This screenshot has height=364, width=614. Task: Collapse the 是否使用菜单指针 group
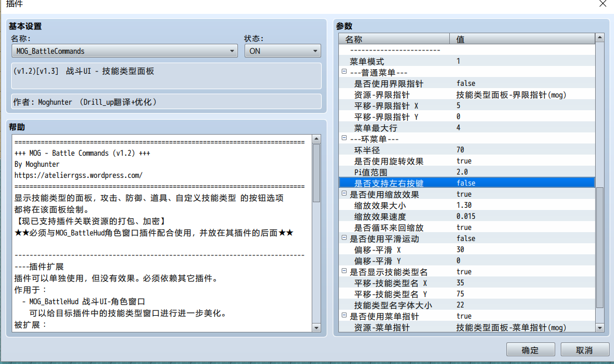(x=344, y=315)
